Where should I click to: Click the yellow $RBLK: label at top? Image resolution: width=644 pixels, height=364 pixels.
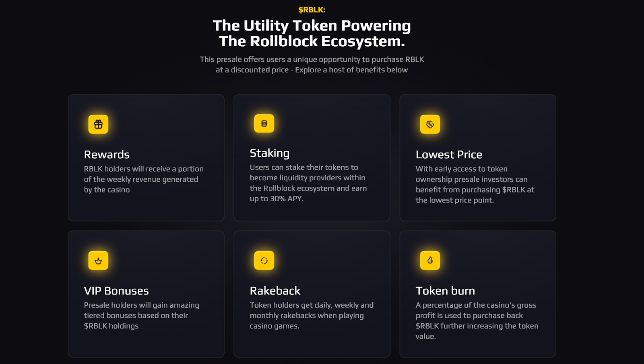[312, 10]
